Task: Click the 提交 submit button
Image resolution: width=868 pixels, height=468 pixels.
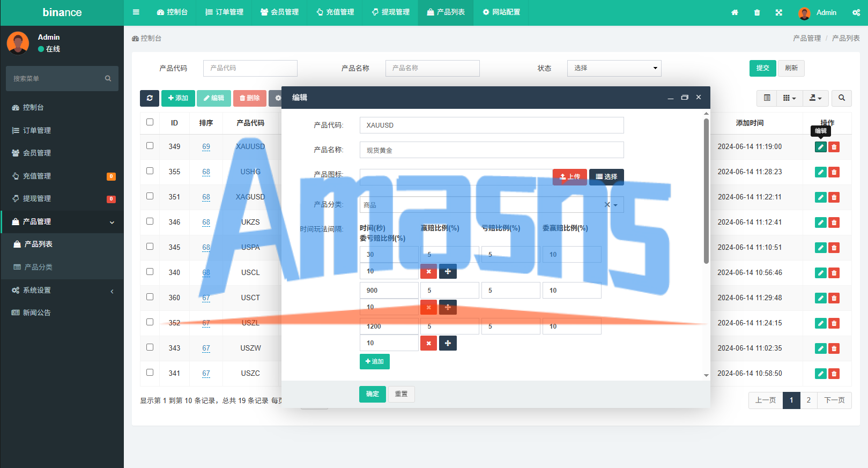Action: pos(763,68)
